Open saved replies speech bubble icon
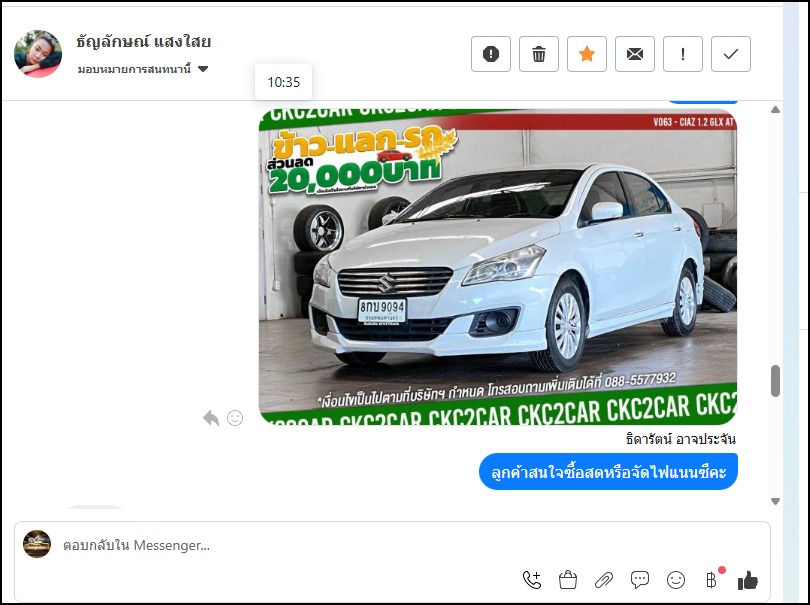Screen dimensions: 810x605 [x=640, y=580]
